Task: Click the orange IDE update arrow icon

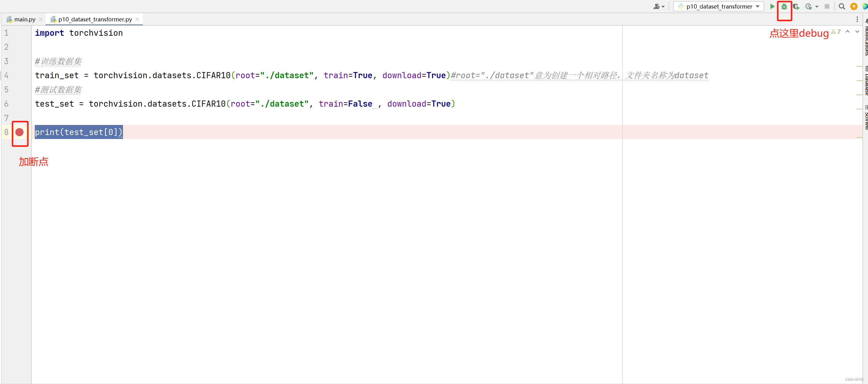Action: [854, 6]
